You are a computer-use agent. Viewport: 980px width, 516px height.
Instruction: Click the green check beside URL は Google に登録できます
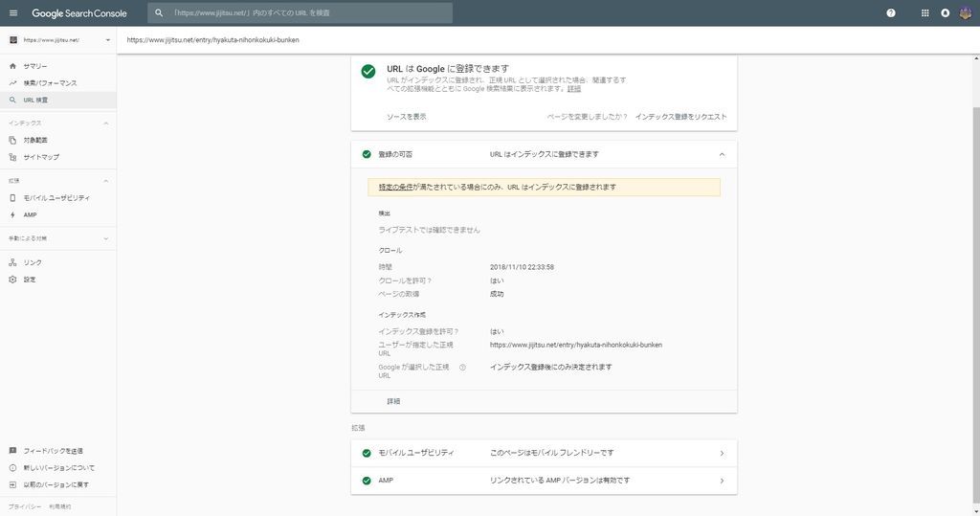click(x=368, y=71)
